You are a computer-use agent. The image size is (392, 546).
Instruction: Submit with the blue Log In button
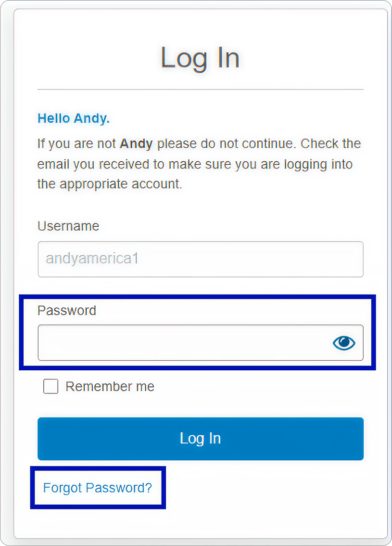point(201,439)
